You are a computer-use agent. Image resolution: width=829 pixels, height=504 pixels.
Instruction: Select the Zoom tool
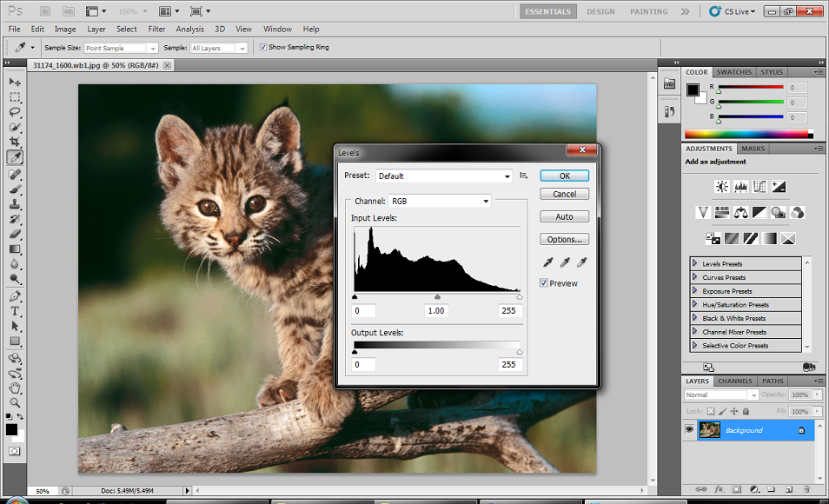coord(15,402)
